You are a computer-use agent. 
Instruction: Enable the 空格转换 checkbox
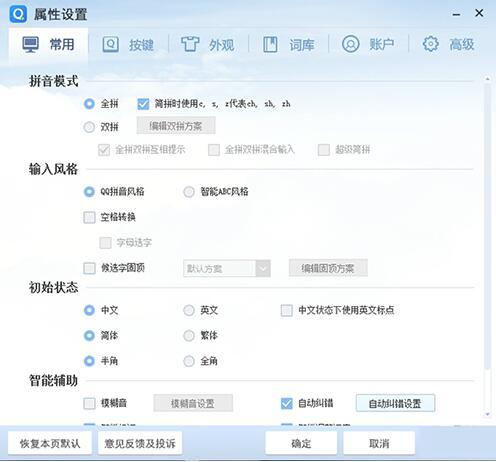89,217
